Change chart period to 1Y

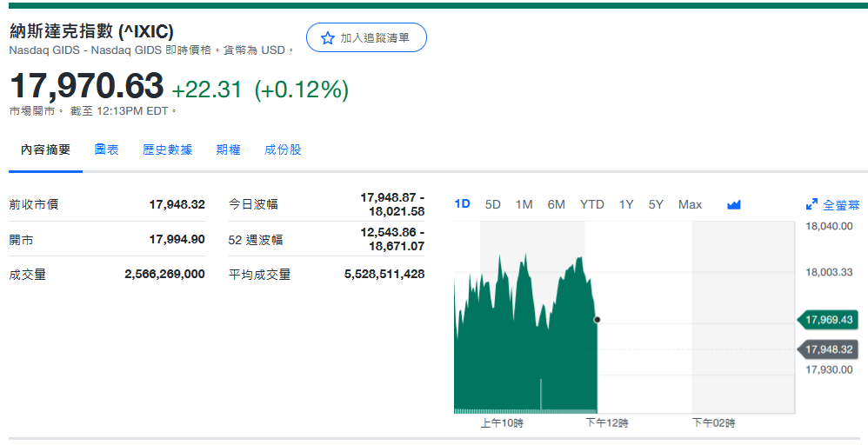click(x=626, y=204)
